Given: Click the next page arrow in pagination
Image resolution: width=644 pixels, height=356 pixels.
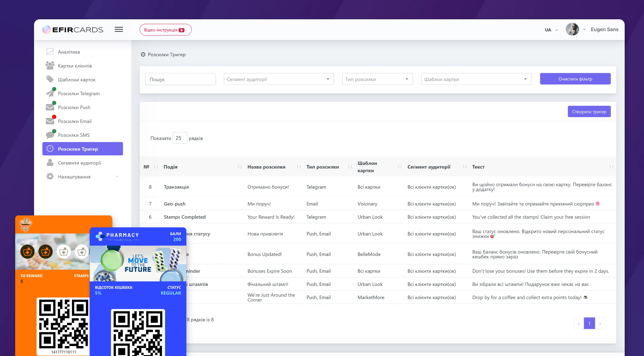Looking at the screenshot, I should click(600, 324).
